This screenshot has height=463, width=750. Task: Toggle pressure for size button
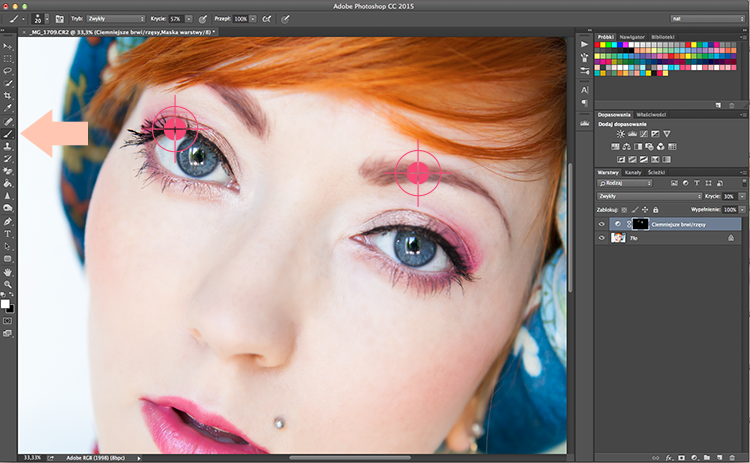click(285, 19)
